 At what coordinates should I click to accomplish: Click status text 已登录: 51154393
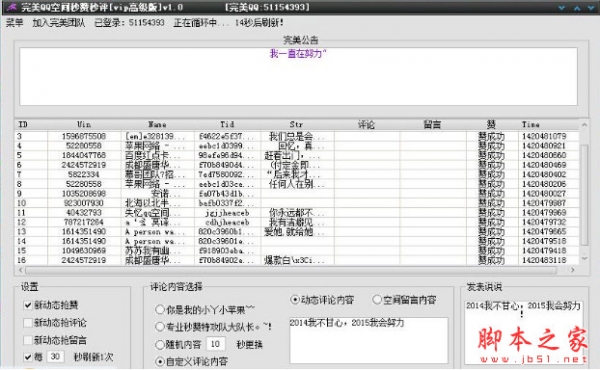pyautogui.click(x=129, y=23)
